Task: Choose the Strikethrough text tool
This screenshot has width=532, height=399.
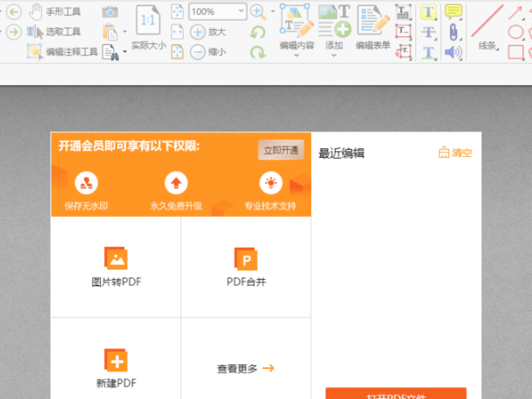Action: [x=428, y=33]
